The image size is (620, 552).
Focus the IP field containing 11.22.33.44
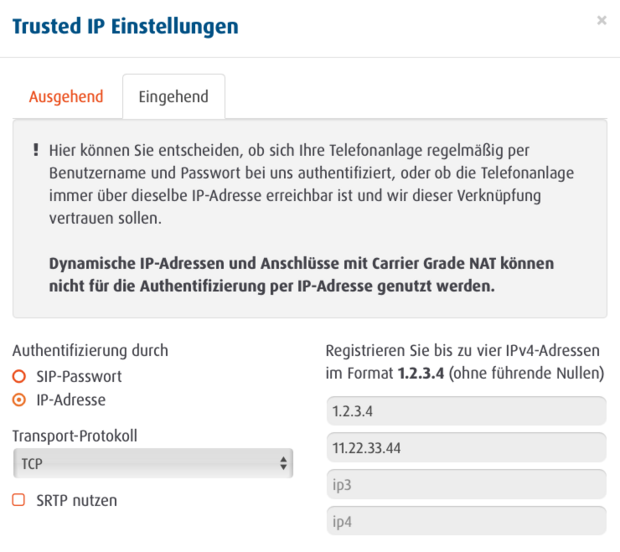[x=466, y=448]
